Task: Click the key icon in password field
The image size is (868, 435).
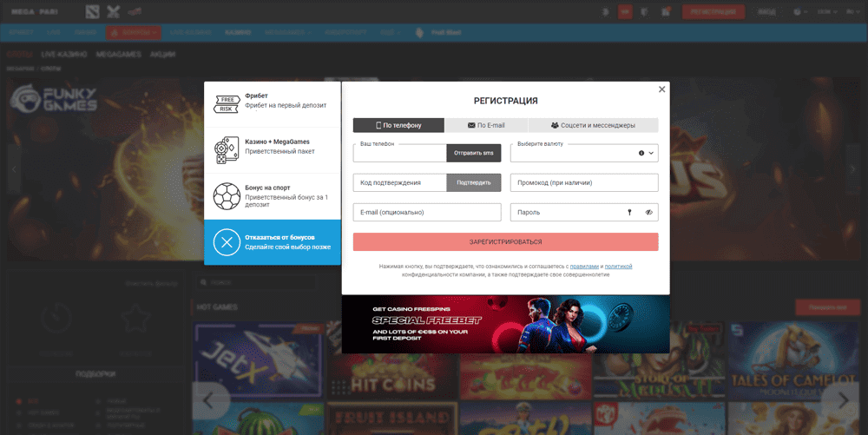Action: (x=629, y=213)
